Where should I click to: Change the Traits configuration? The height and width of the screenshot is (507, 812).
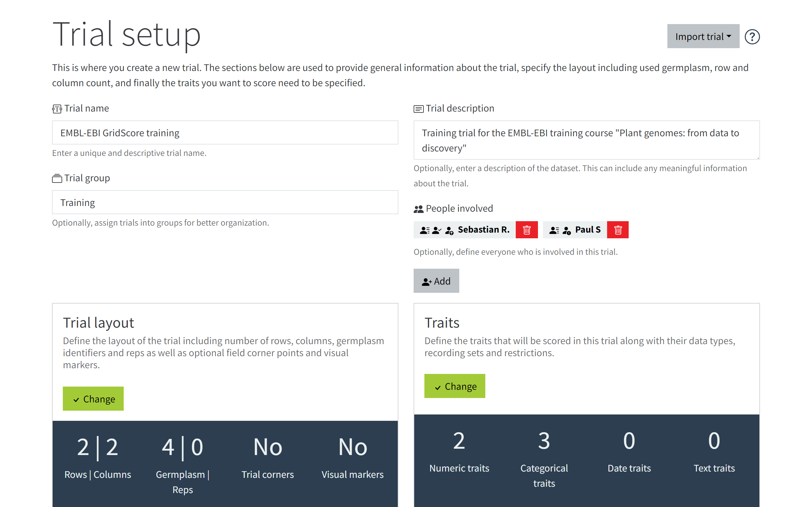[x=455, y=386]
